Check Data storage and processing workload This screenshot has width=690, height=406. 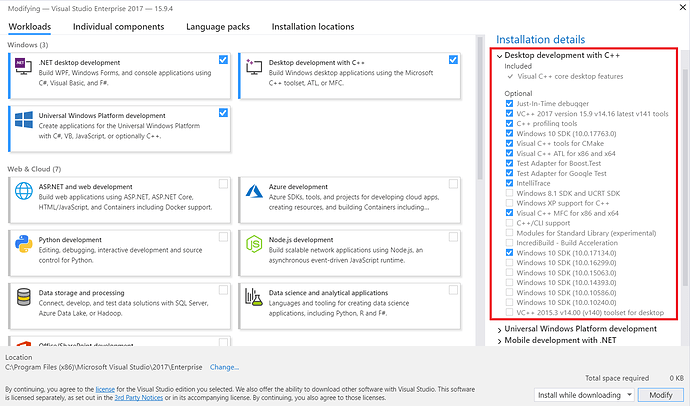point(223,290)
